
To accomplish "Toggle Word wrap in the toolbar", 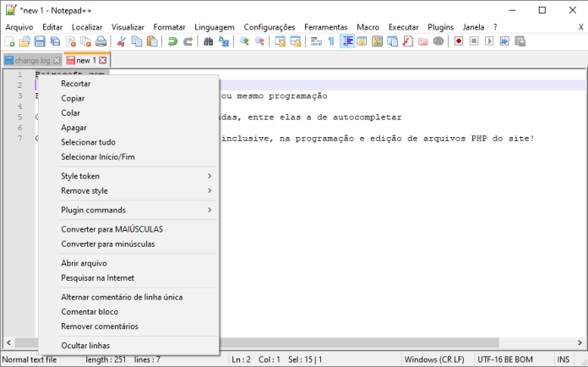I will (x=316, y=41).
